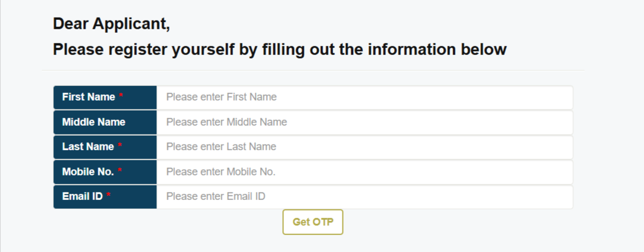Focus the Email ID input box

pos(364,196)
